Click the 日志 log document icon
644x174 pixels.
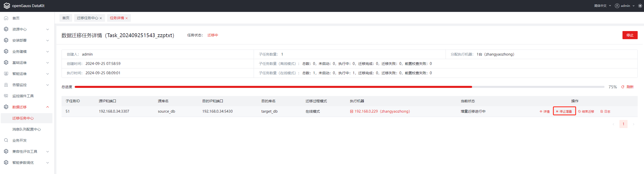pos(602,111)
